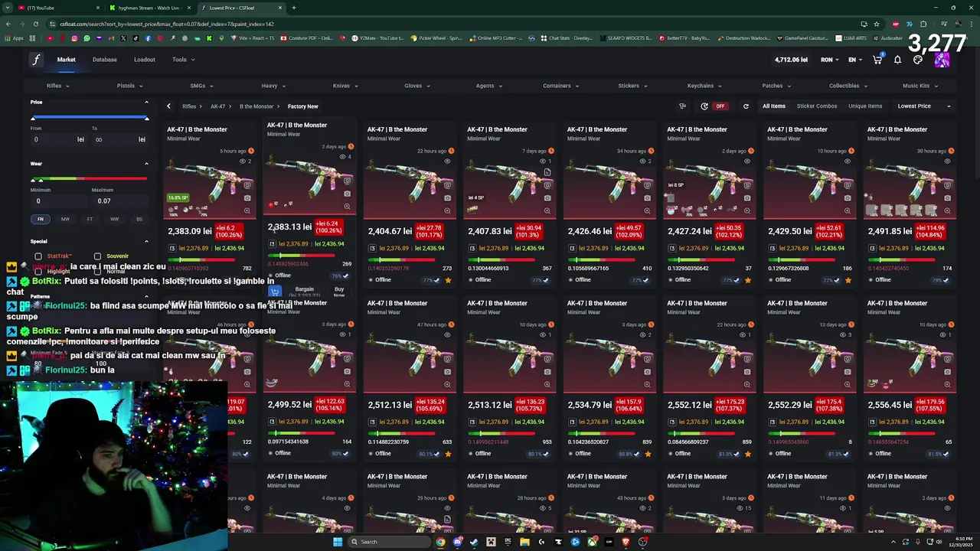Select the FT wear filter
This screenshot has height=551, width=980.
90,219
